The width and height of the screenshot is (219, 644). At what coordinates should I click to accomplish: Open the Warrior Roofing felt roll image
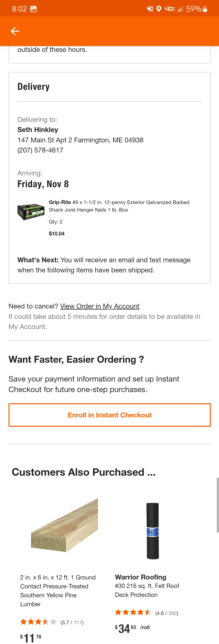coord(152,530)
